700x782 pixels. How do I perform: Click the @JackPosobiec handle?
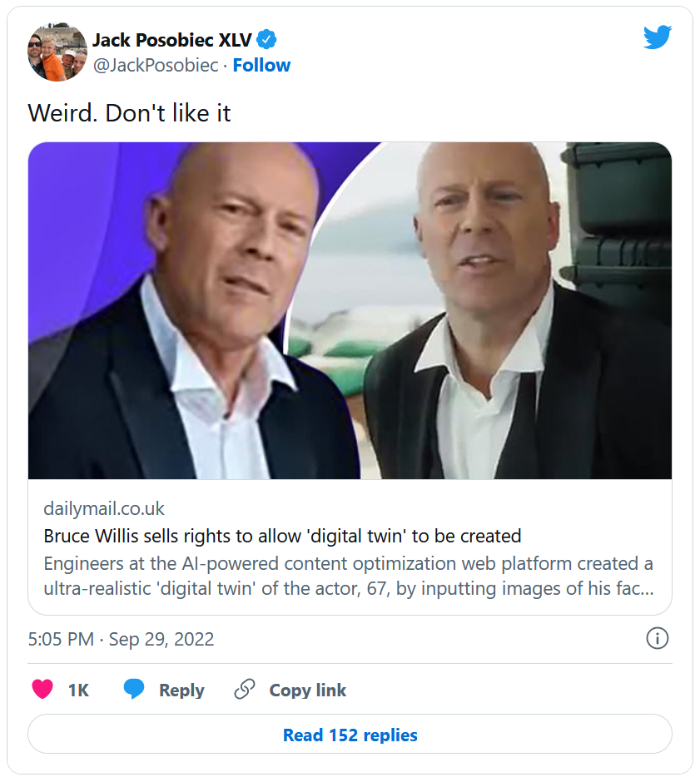pyautogui.click(x=156, y=65)
